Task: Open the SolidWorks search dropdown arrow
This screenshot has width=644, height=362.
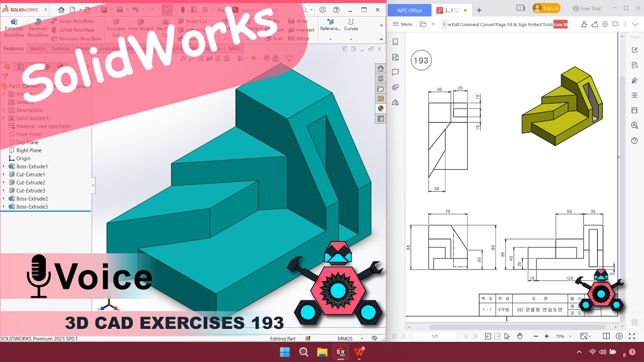Action: pyautogui.click(x=312, y=10)
